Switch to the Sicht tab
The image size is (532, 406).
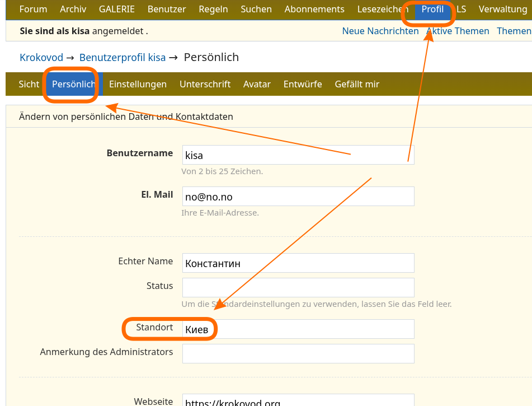pyautogui.click(x=29, y=85)
